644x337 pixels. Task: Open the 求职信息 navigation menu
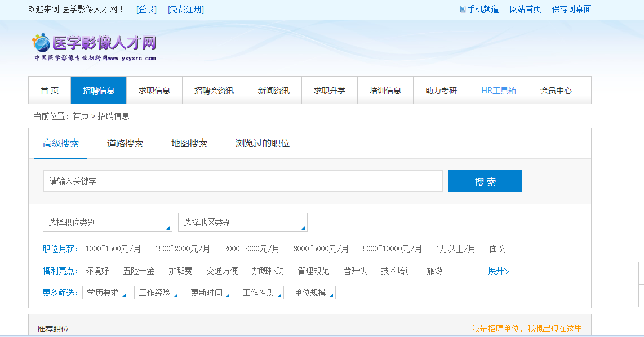pos(154,90)
